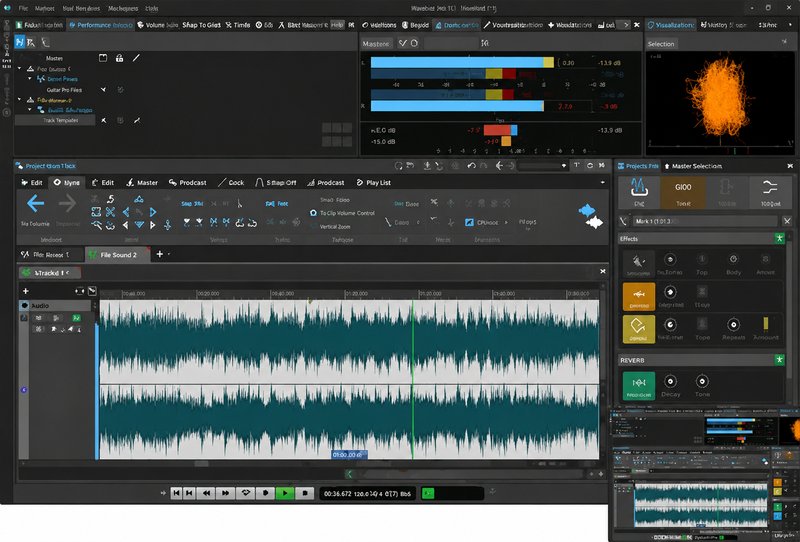The height and width of the screenshot is (542, 800).
Task: Toggle the green REVERB section star button
Action: pos(779,360)
